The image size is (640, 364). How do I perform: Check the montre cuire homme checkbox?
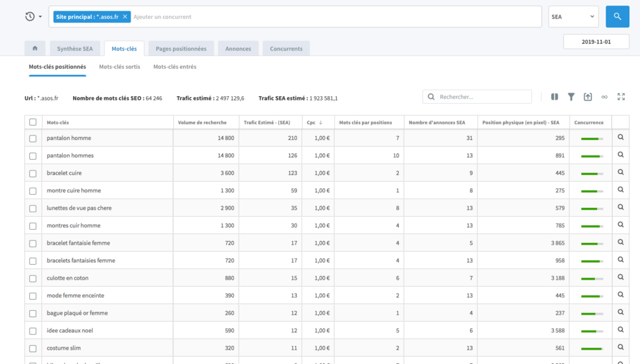pyautogui.click(x=33, y=191)
